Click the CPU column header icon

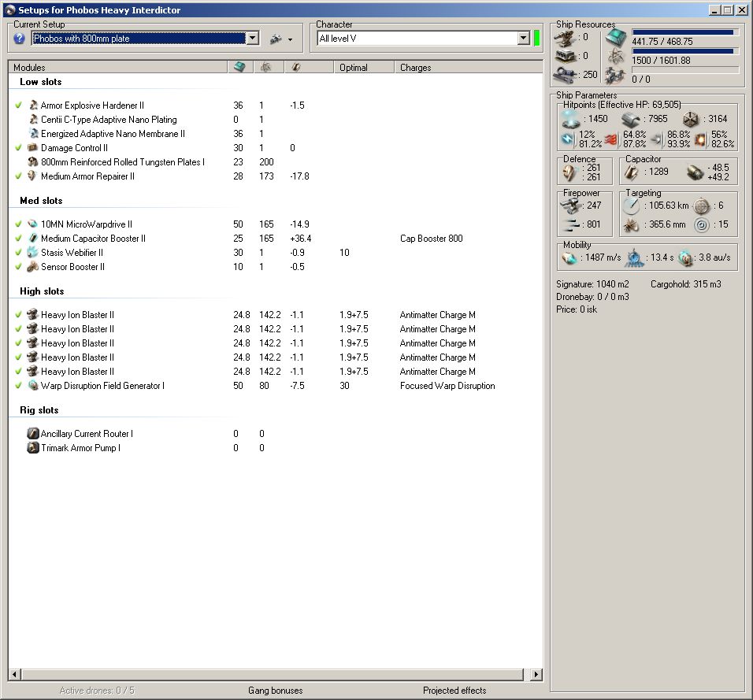coord(239,67)
